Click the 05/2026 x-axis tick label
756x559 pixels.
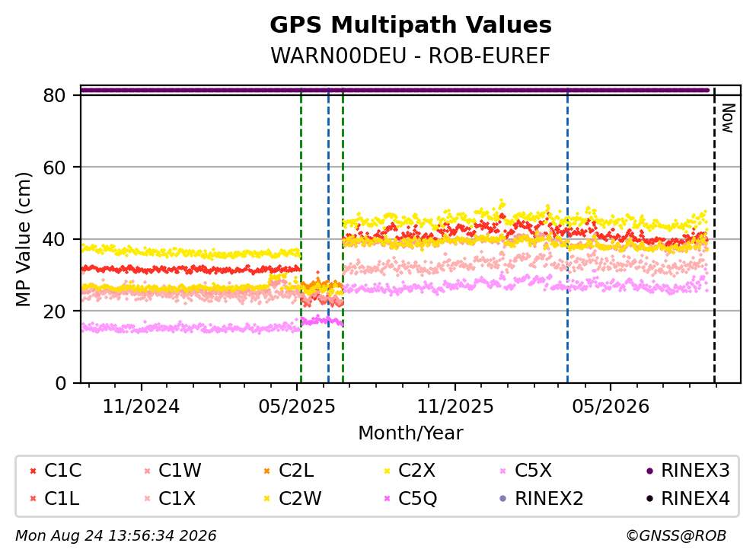(x=611, y=407)
